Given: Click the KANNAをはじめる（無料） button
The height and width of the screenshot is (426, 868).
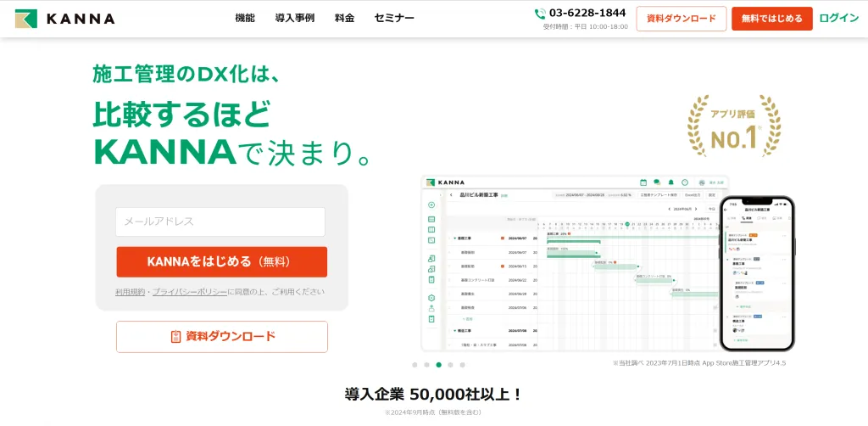Looking at the screenshot, I should point(221,262).
